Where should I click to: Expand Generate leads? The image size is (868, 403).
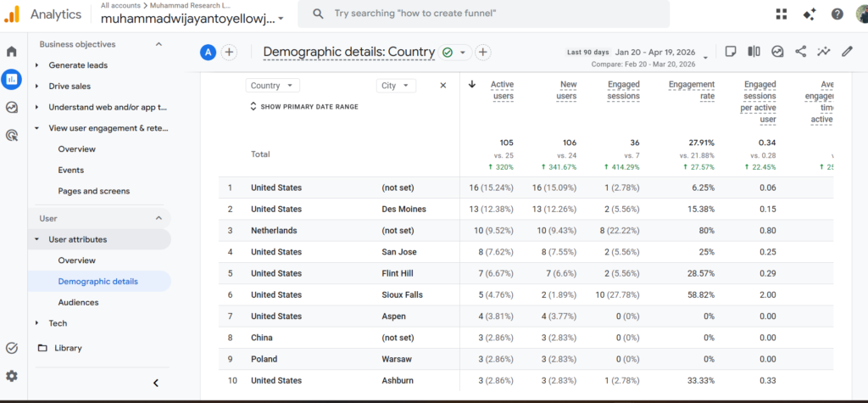click(x=36, y=65)
